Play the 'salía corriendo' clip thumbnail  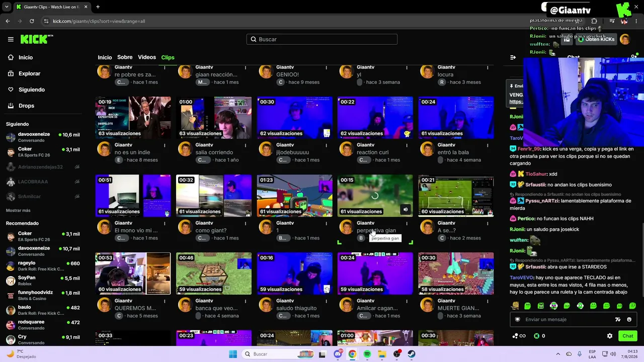[x=214, y=118]
